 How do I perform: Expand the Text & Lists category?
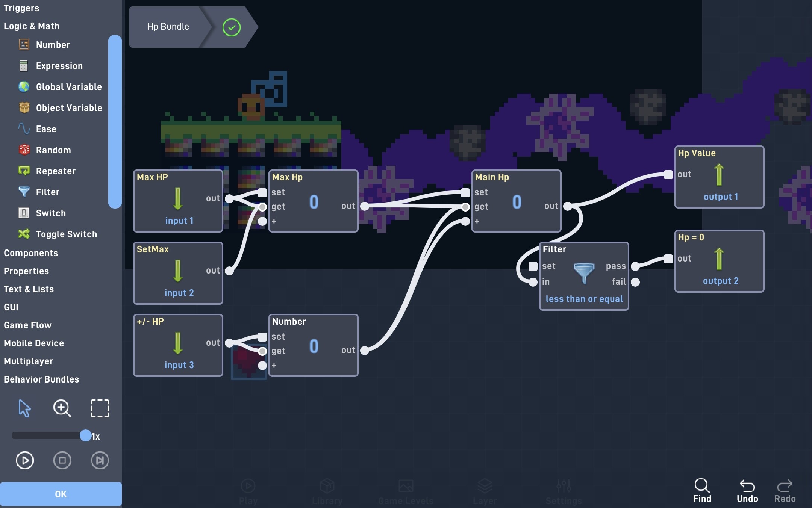coord(29,289)
